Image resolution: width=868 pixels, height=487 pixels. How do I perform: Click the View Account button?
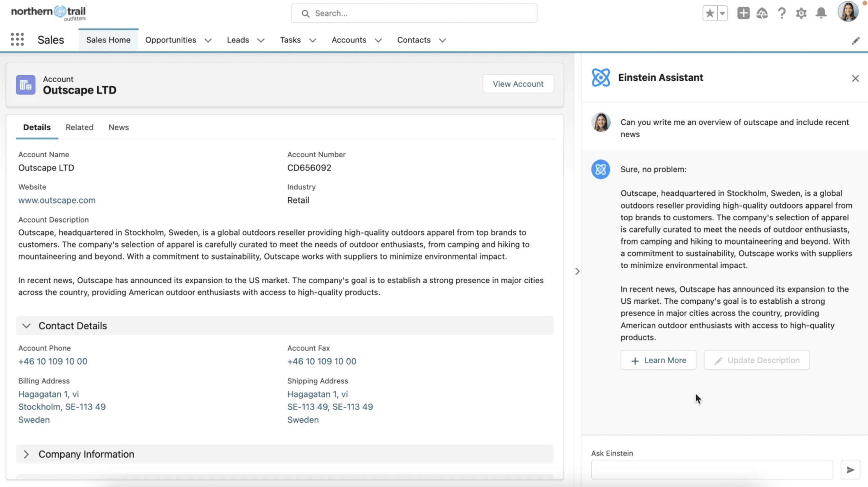(518, 84)
